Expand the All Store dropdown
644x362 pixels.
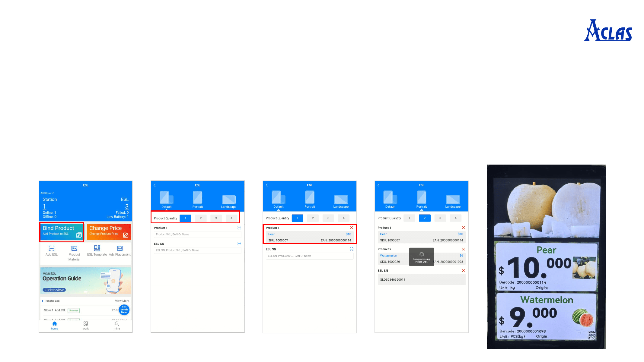tap(47, 193)
